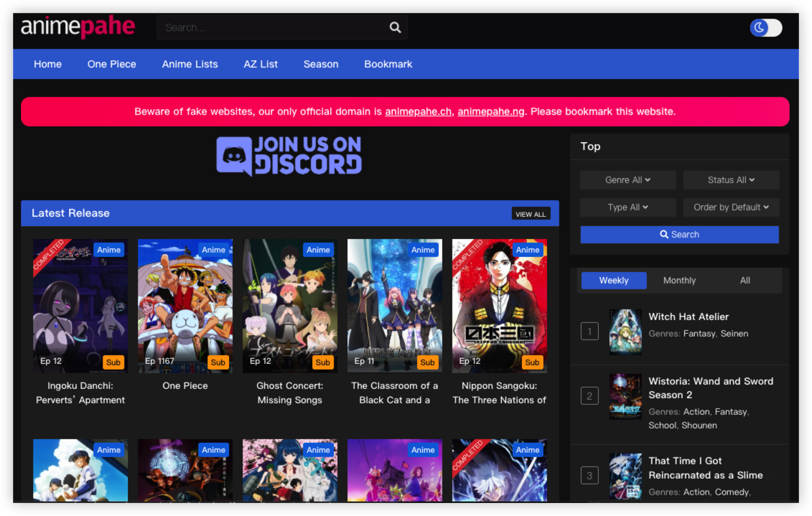Open Nippon Sangoku poster thumbnail

click(499, 306)
